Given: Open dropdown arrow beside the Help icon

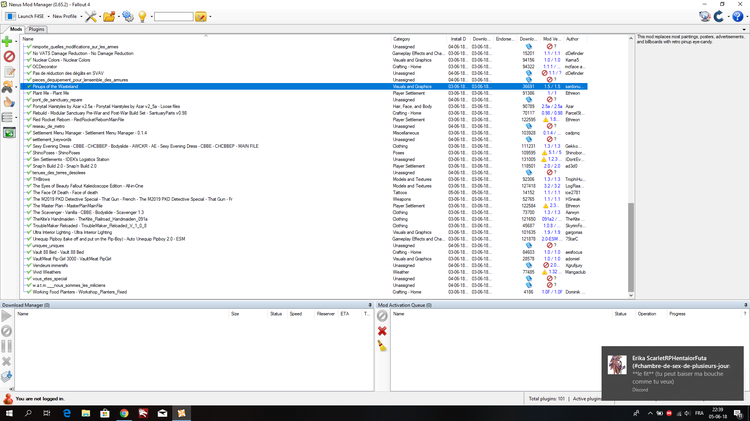Looking at the screenshot, I should pyautogui.click(x=746, y=17).
